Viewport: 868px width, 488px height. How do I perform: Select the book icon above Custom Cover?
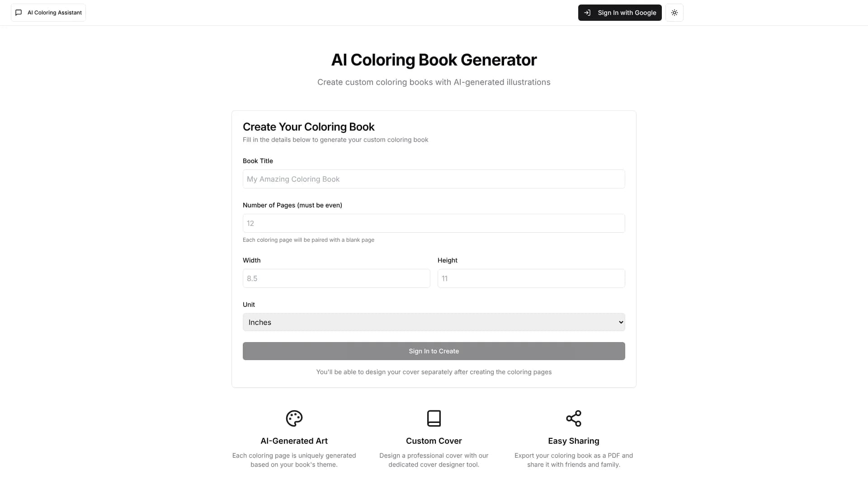click(434, 418)
